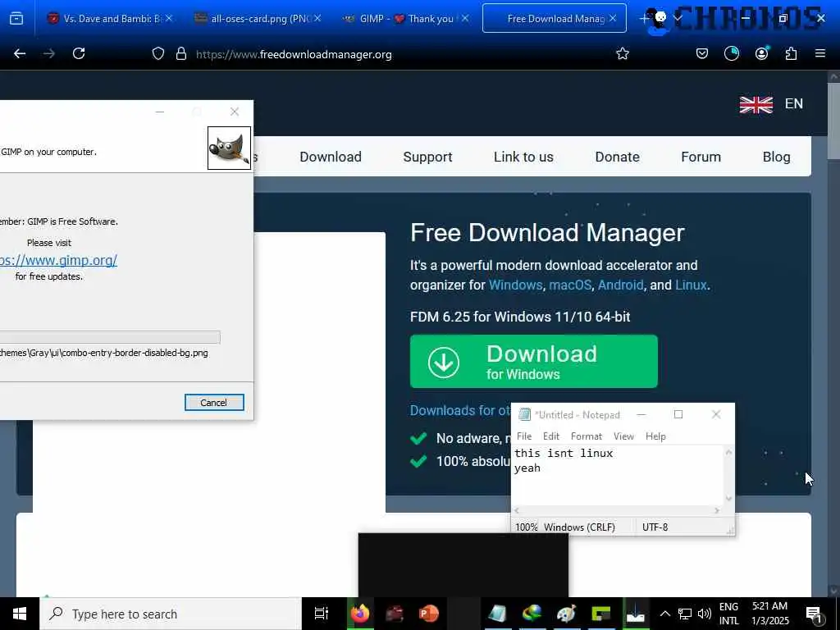This screenshot has width=840, height=630.
Task: Follow the macOS platform link
Action: (570, 285)
